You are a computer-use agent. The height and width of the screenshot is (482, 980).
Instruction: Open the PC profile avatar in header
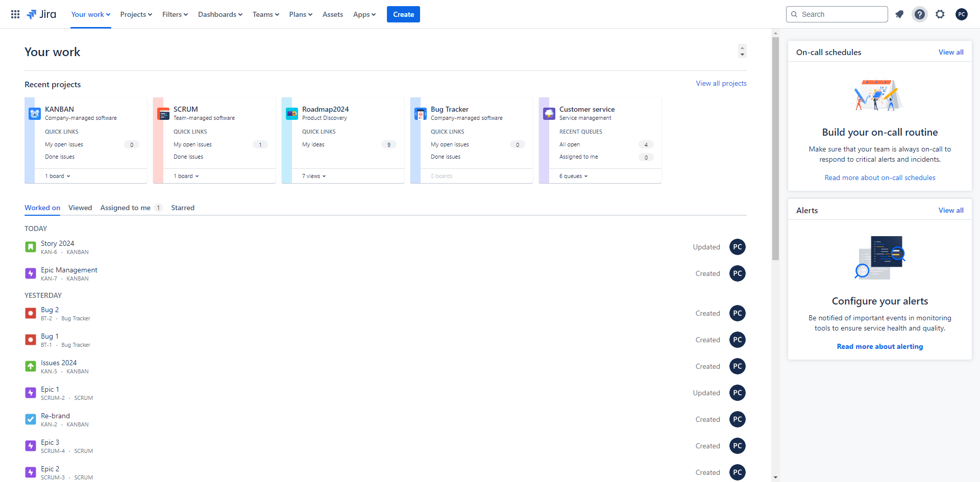click(x=962, y=14)
